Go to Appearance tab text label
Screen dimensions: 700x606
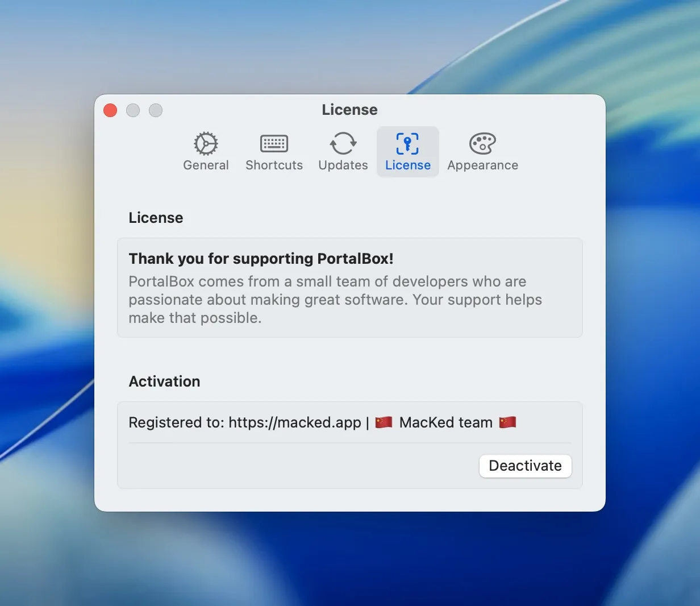(x=482, y=165)
